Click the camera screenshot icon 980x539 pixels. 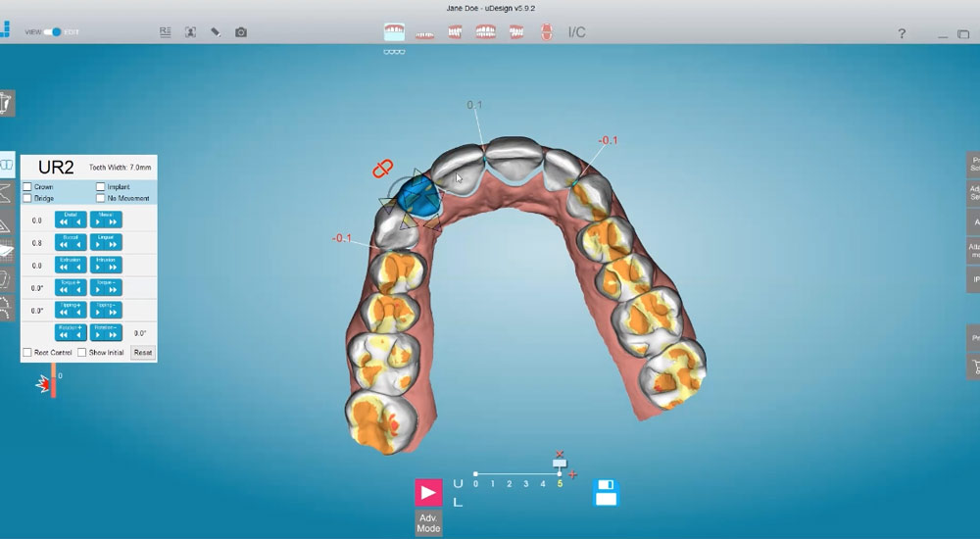pyautogui.click(x=241, y=32)
